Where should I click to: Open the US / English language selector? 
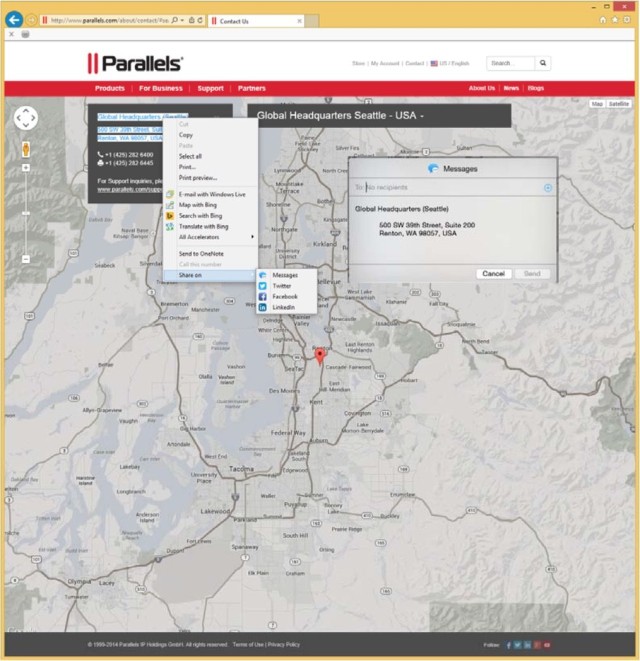pyautogui.click(x=450, y=63)
